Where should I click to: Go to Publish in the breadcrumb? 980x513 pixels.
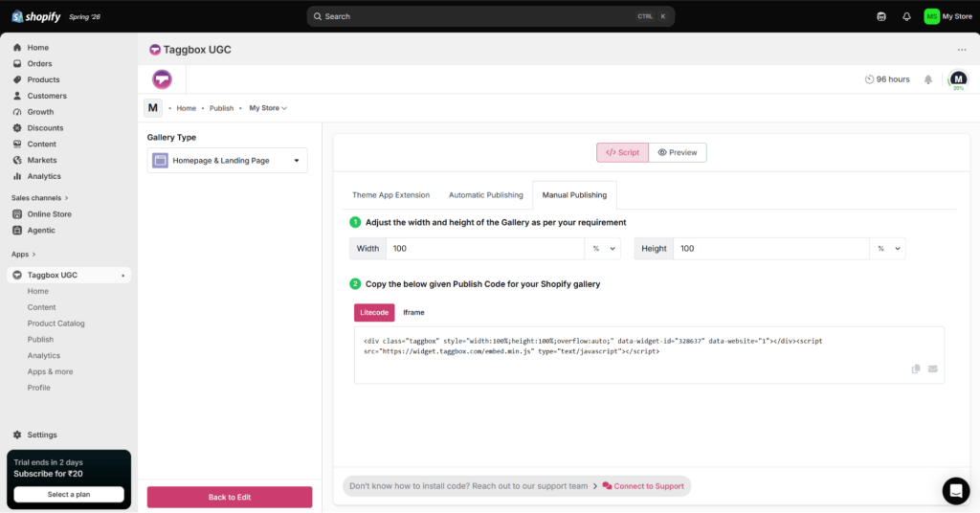[x=221, y=108]
